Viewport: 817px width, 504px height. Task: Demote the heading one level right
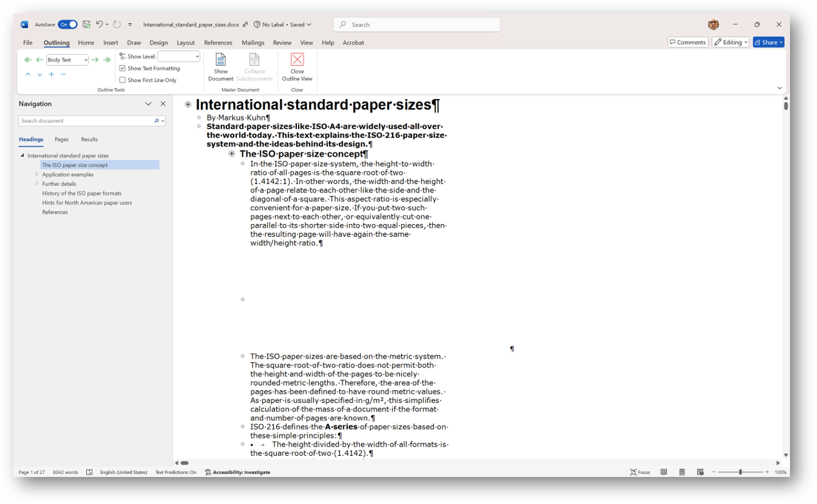(x=95, y=59)
